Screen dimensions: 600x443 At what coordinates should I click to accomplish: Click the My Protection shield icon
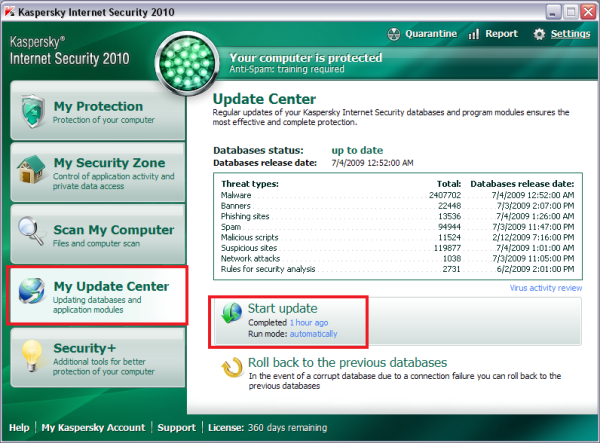33,111
